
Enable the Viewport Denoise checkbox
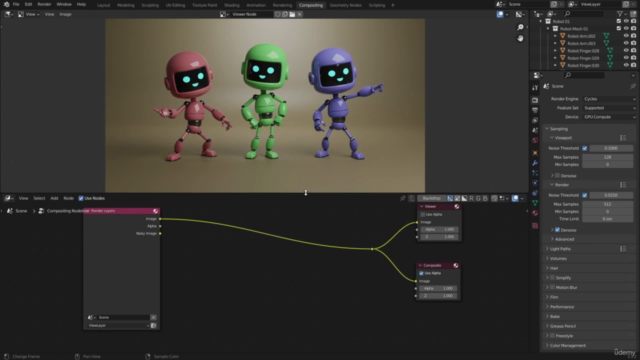[x=557, y=176]
